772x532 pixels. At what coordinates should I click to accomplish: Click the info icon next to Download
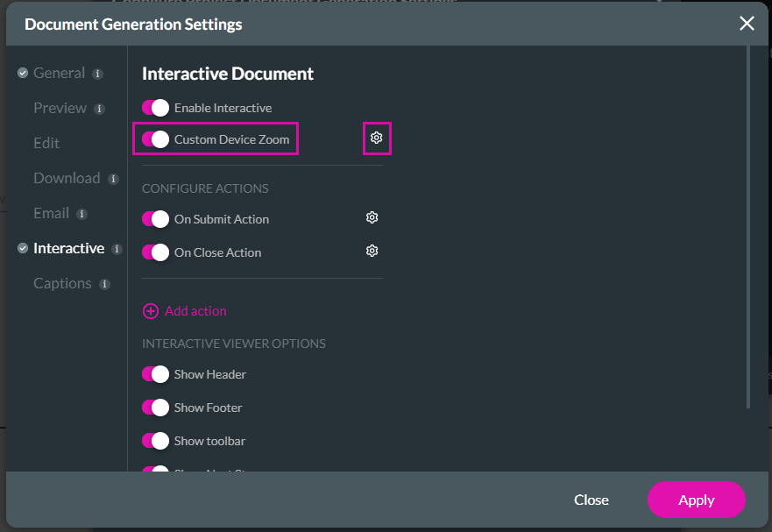point(113,179)
